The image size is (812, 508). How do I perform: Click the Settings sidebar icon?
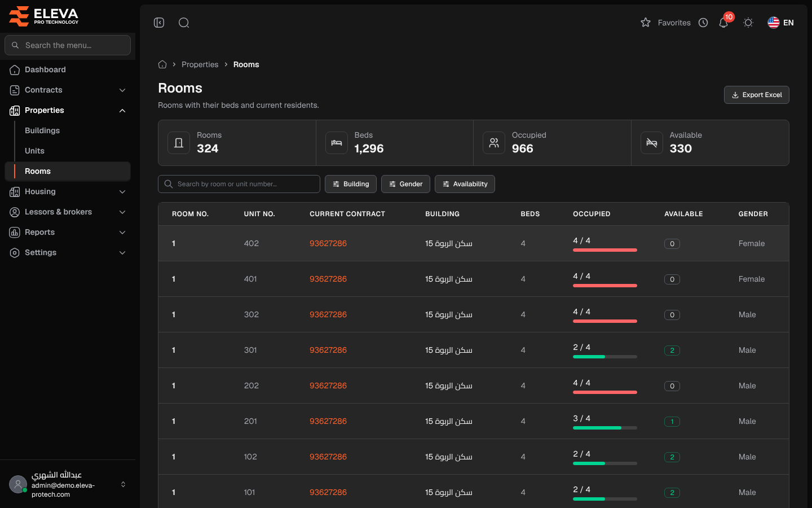click(x=15, y=253)
